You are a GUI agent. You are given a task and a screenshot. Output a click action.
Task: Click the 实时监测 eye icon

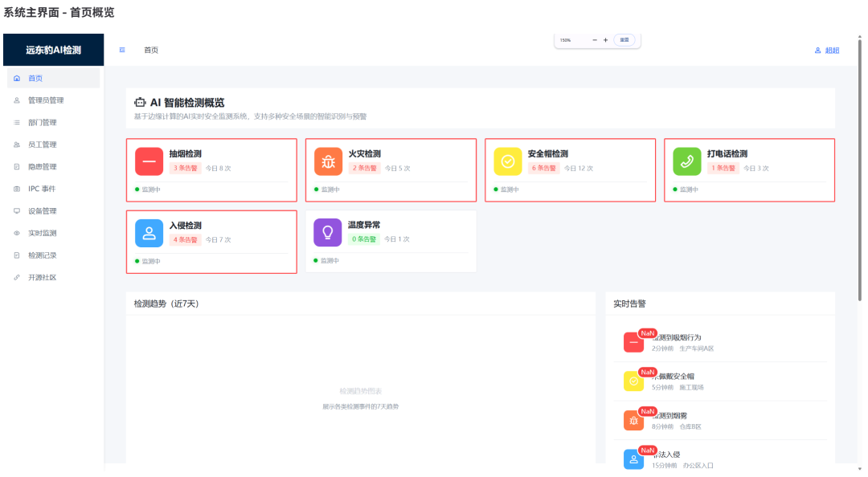(x=17, y=233)
